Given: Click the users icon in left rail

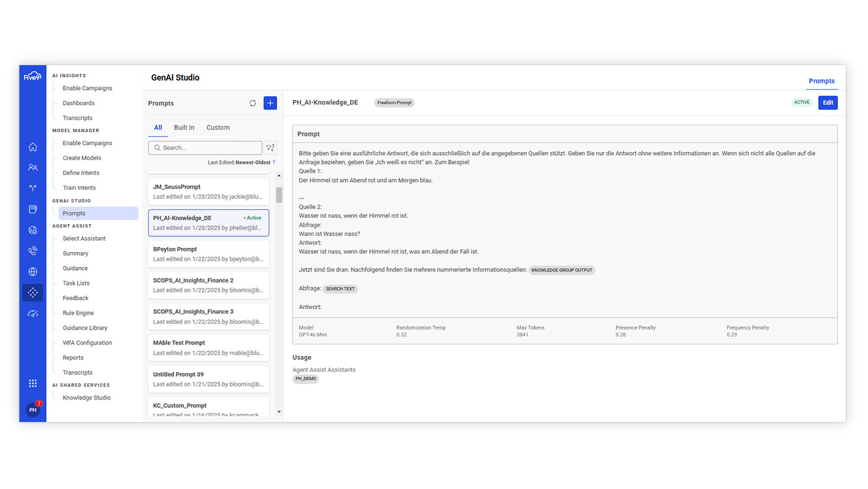Looking at the screenshot, I should pyautogui.click(x=33, y=168).
